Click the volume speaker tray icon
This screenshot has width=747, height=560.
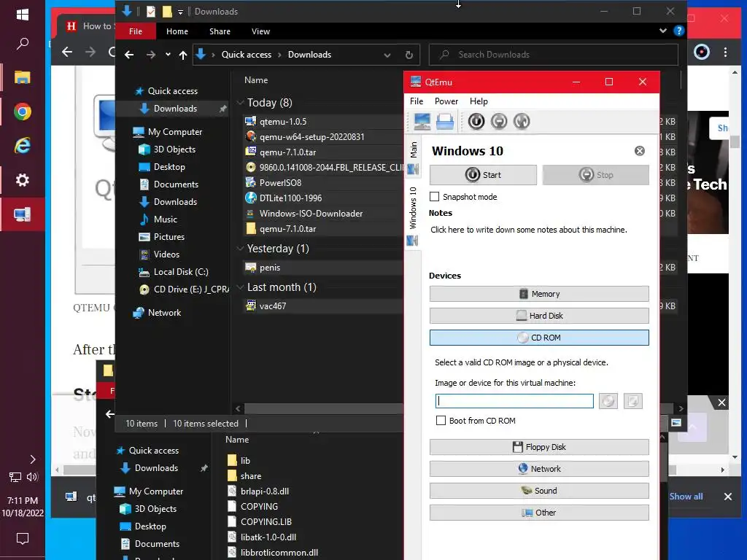pos(32,477)
